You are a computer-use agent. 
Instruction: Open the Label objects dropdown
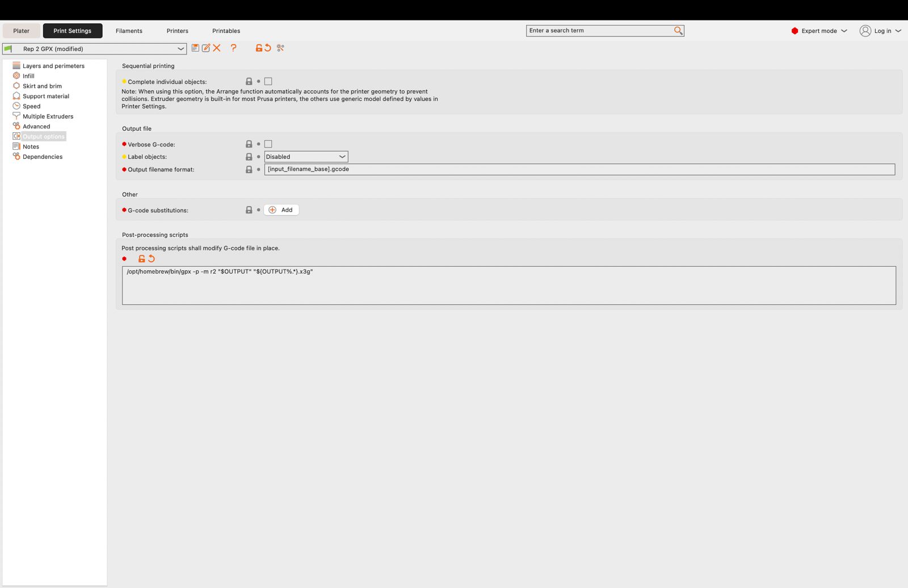[306, 157]
